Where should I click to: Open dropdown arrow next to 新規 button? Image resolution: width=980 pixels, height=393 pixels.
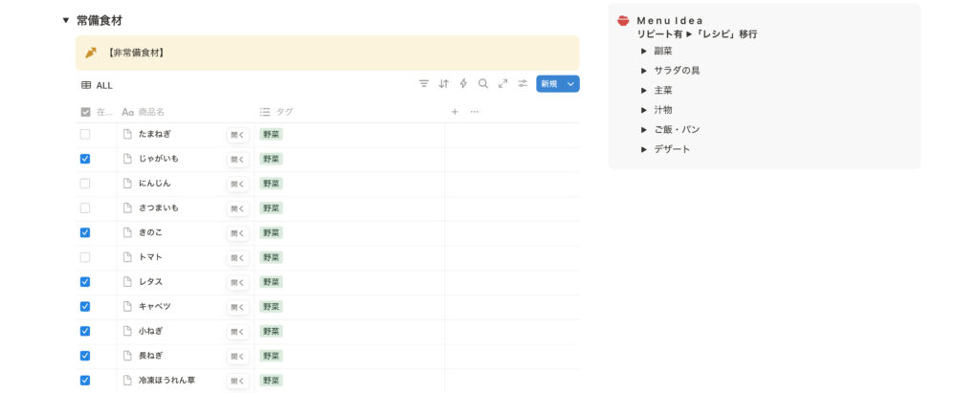pyautogui.click(x=571, y=84)
